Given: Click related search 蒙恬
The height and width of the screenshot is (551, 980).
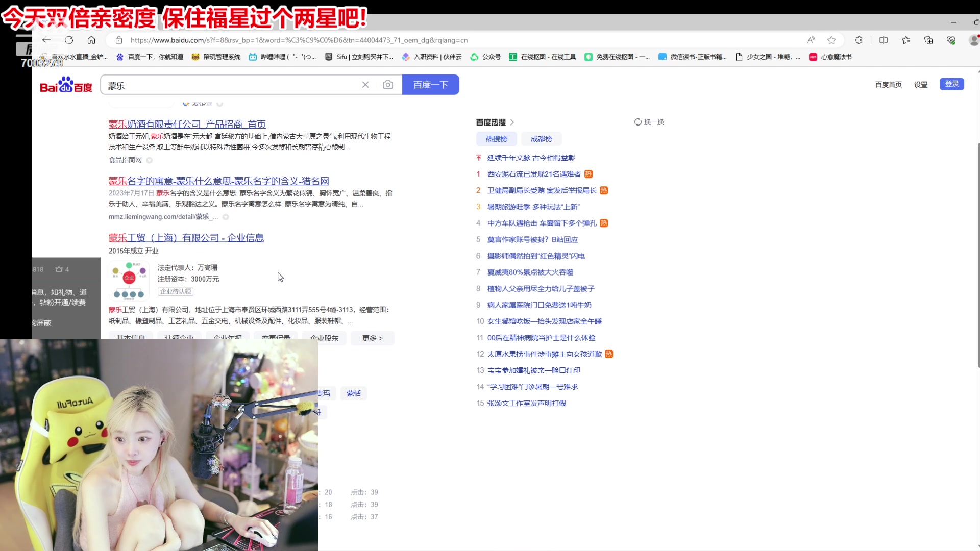Looking at the screenshot, I should tap(353, 393).
